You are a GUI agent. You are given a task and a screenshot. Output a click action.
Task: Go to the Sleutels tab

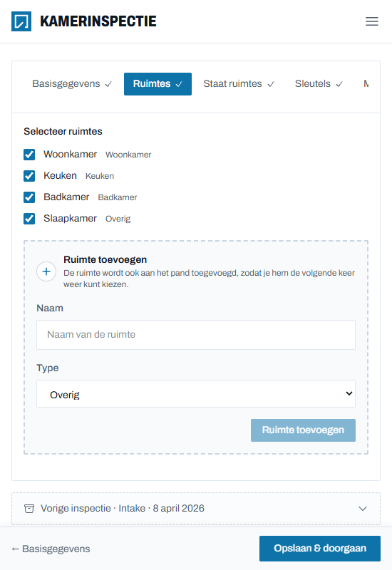[x=319, y=84]
